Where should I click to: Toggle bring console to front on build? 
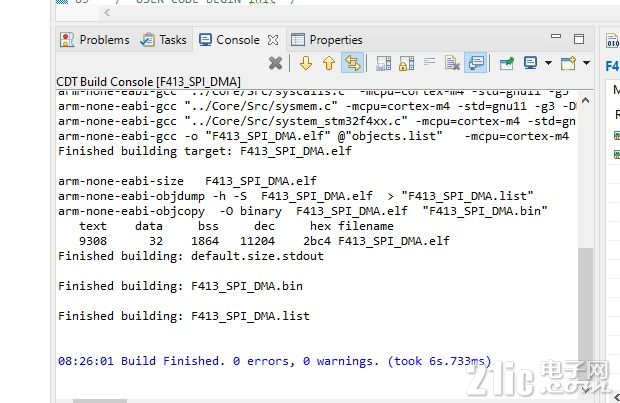click(x=476, y=63)
